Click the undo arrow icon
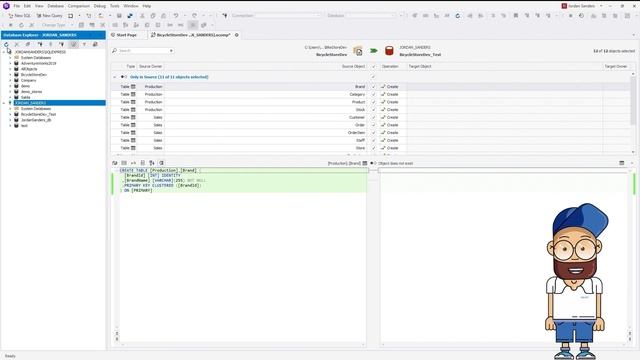Image resolution: width=640 pixels, height=360 pixels. point(176,16)
